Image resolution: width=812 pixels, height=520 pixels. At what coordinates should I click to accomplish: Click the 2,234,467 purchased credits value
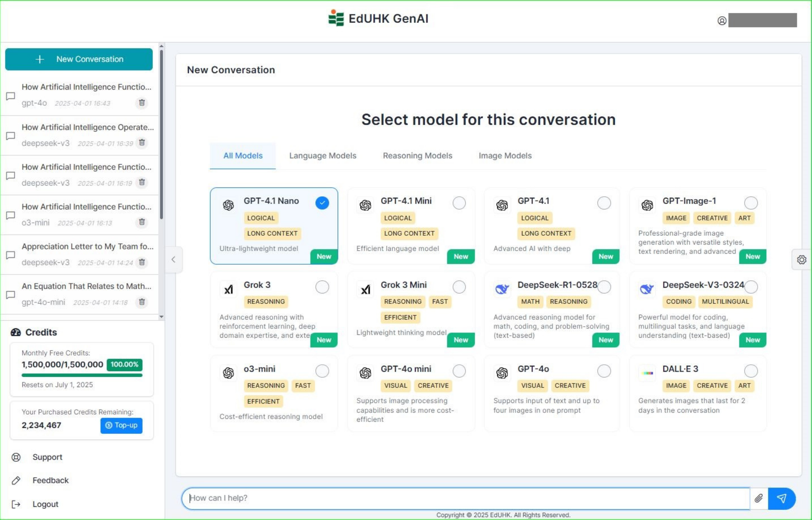[x=41, y=425]
